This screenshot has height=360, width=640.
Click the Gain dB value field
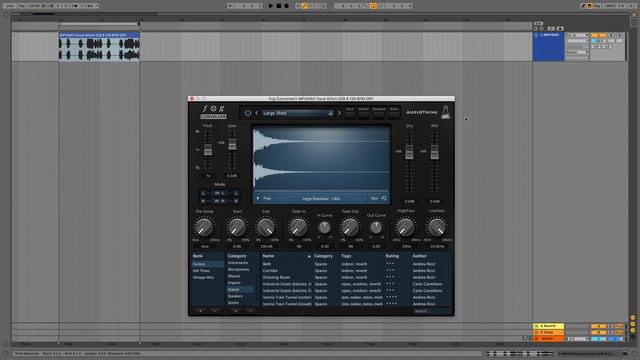(x=232, y=176)
